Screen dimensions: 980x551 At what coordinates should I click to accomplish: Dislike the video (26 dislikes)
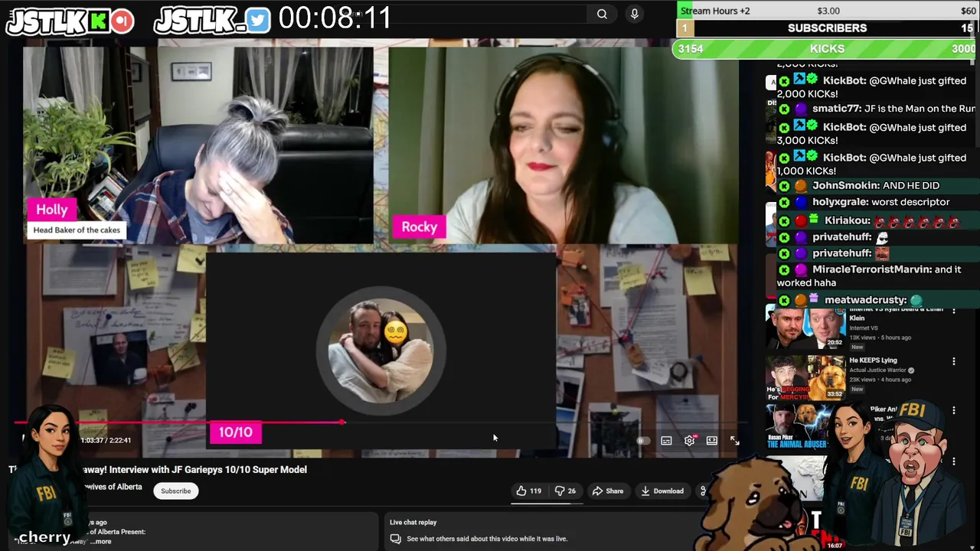click(x=565, y=491)
